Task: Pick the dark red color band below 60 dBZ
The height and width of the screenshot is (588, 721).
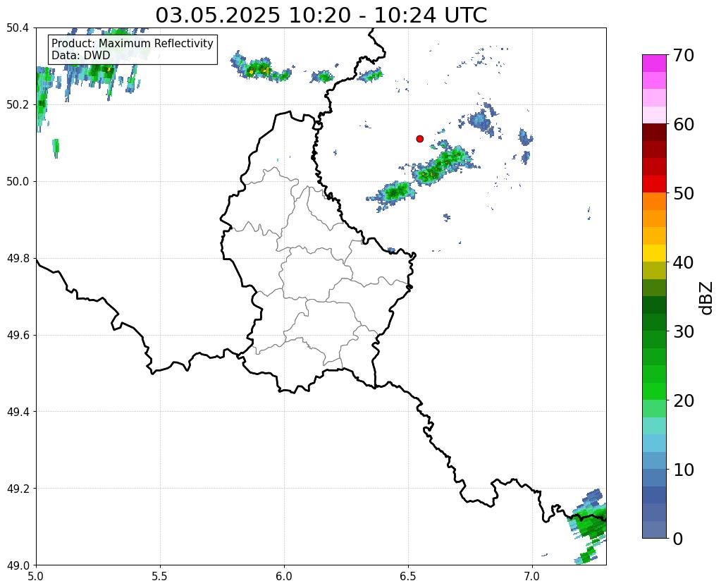Action: pyautogui.click(x=654, y=133)
